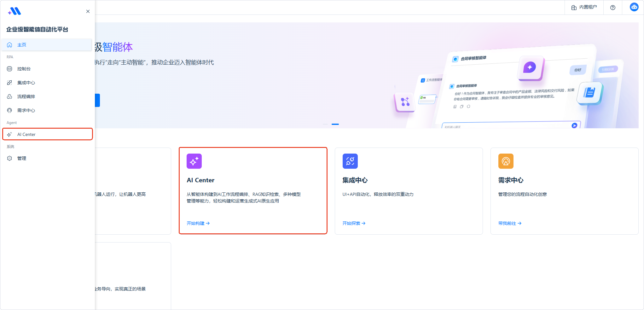Switch to the first banner slide indicator
Image resolution: width=644 pixels, height=310 pixels.
(325, 124)
